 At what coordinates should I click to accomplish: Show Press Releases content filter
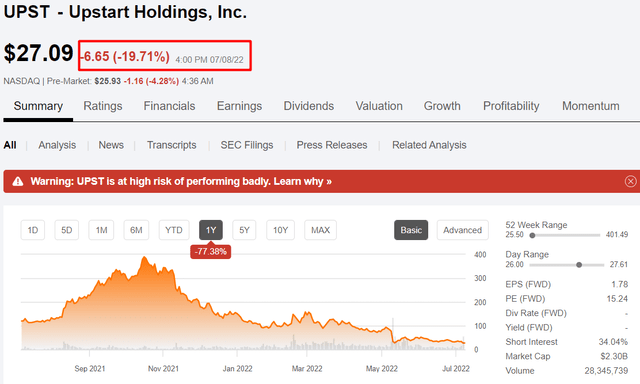(x=332, y=145)
